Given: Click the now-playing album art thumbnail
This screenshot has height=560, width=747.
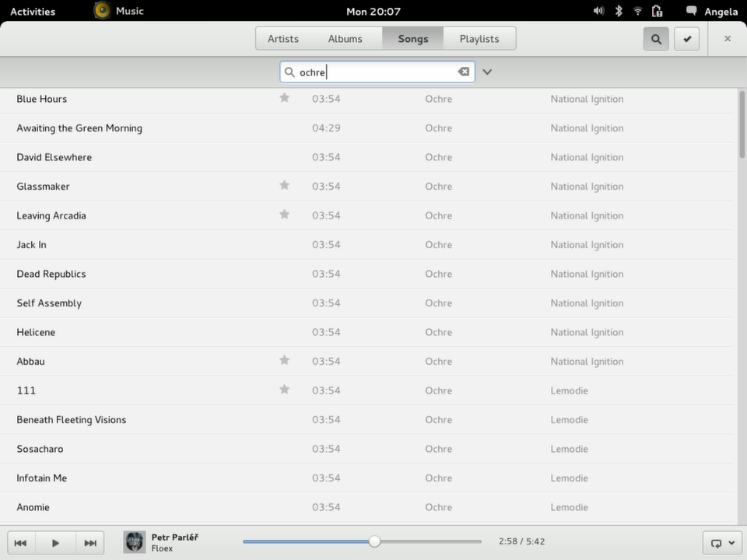Looking at the screenshot, I should (135, 542).
